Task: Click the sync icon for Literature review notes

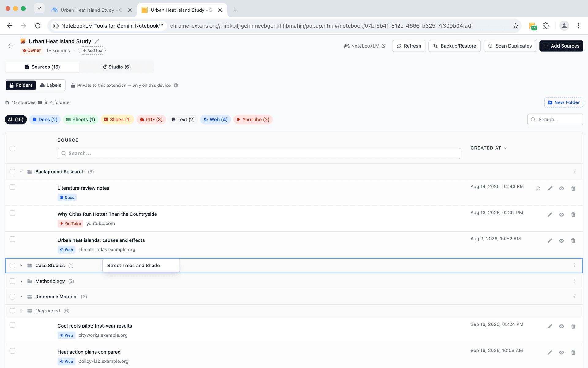Action: 538,189
